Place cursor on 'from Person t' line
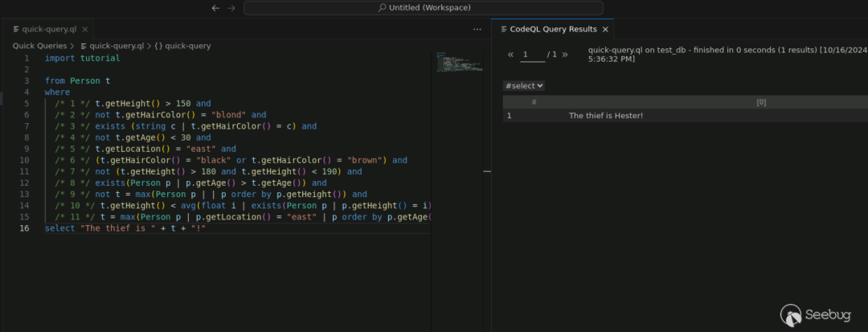This screenshot has height=332, width=868. pos(77,80)
